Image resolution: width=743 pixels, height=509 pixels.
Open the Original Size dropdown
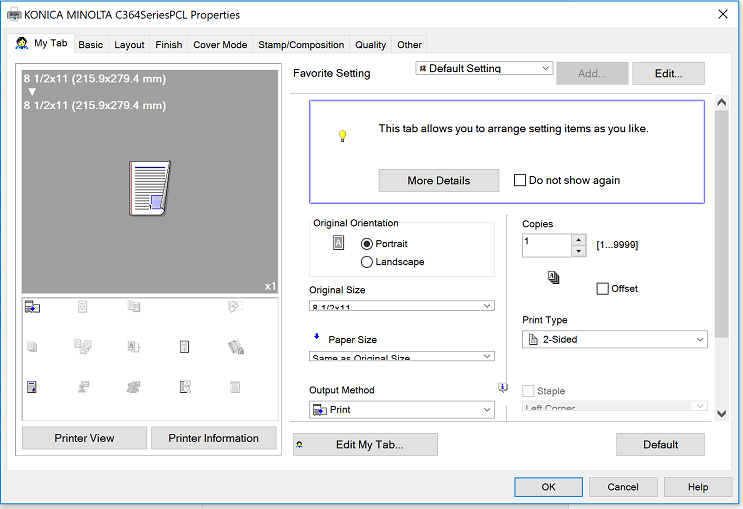(402, 306)
